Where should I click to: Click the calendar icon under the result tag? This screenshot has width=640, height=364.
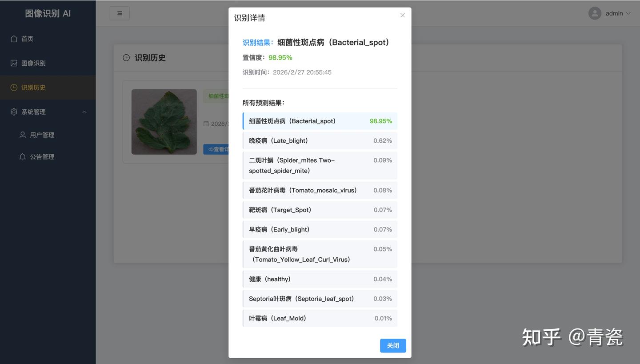coord(206,124)
